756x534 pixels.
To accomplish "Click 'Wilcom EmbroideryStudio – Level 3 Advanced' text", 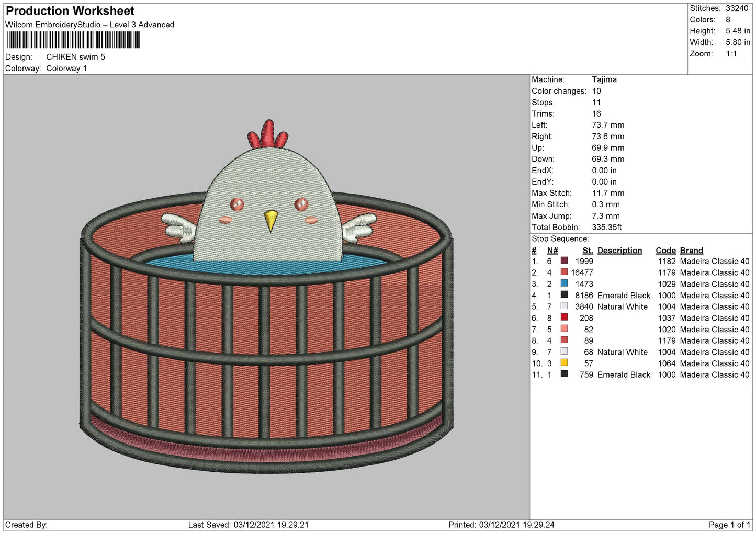I will tap(89, 25).
